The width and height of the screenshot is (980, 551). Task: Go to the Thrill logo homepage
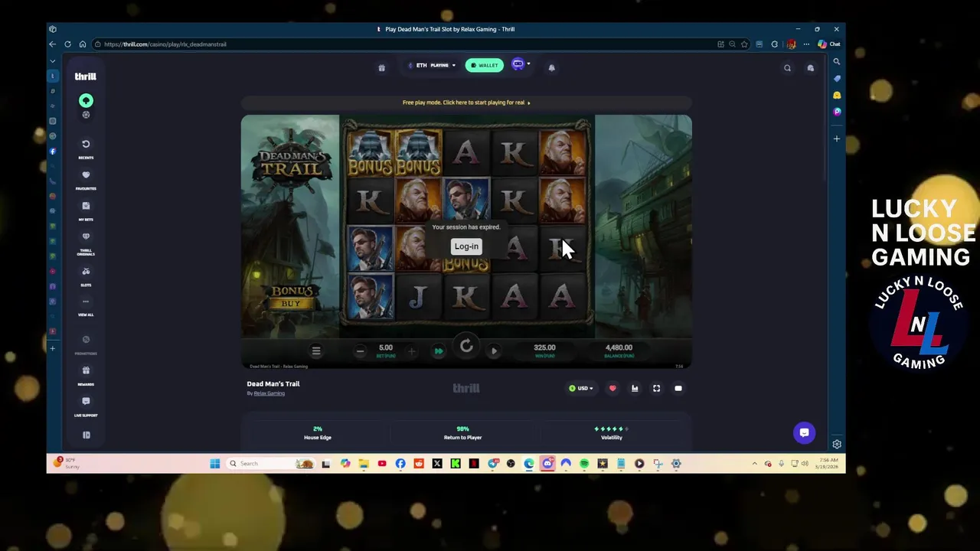[86, 77]
